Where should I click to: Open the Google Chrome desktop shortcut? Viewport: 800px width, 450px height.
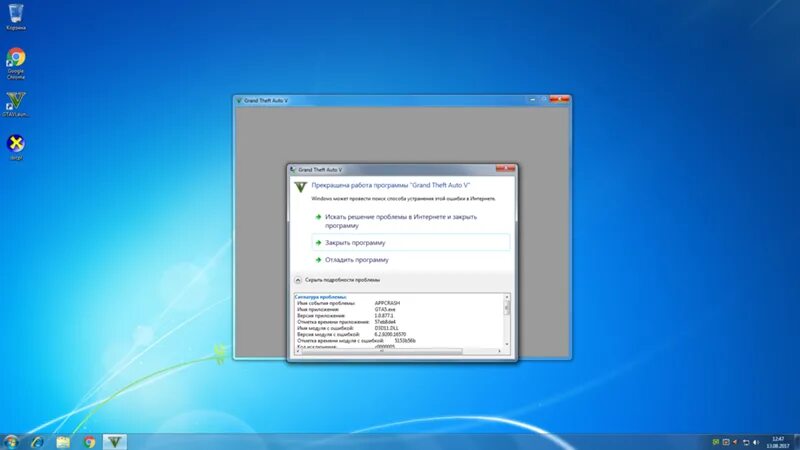tap(16, 63)
